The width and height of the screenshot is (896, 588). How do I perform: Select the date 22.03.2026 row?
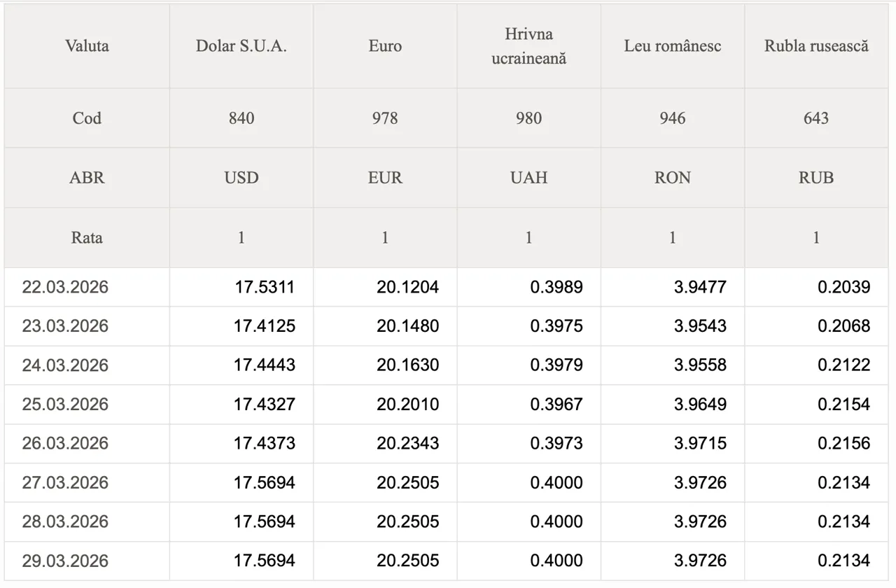point(65,287)
